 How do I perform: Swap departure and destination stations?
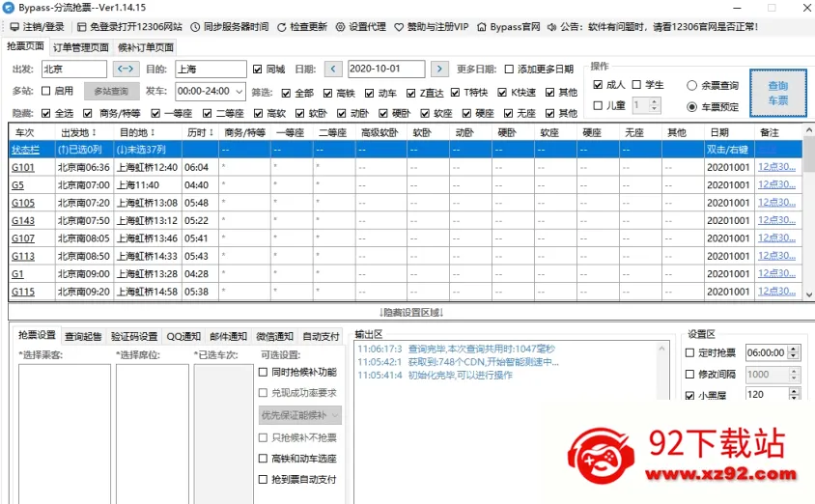pos(126,69)
